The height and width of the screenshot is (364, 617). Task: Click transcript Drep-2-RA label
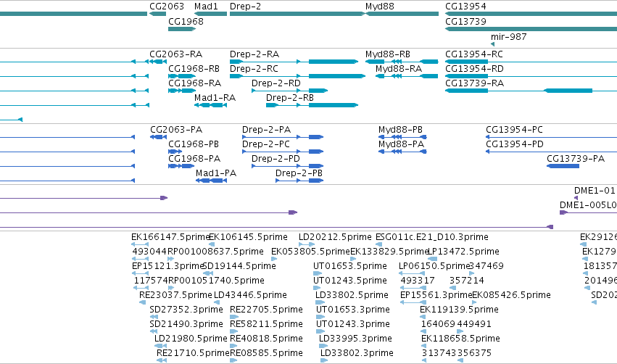click(254, 54)
